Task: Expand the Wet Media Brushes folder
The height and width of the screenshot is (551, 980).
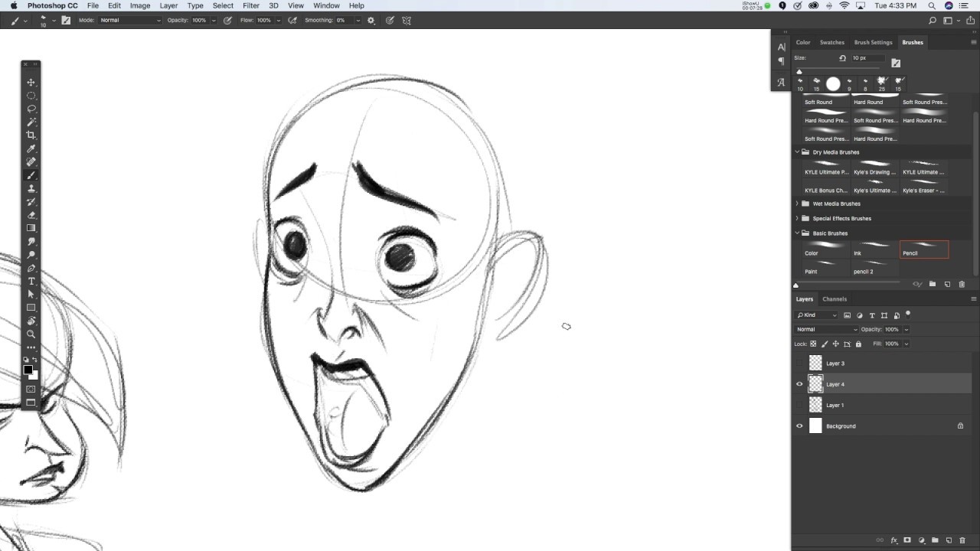Action: [797, 204]
